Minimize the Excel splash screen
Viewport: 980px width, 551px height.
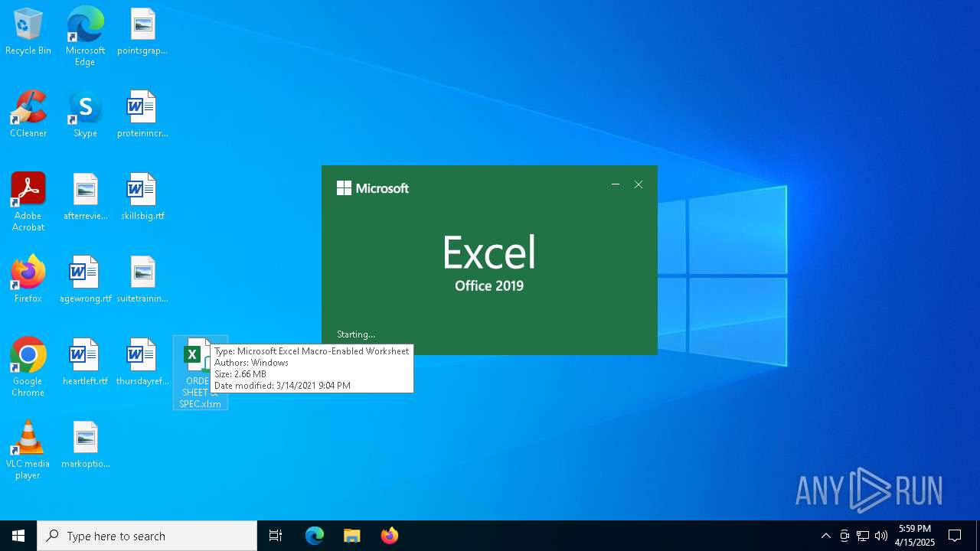pos(616,184)
